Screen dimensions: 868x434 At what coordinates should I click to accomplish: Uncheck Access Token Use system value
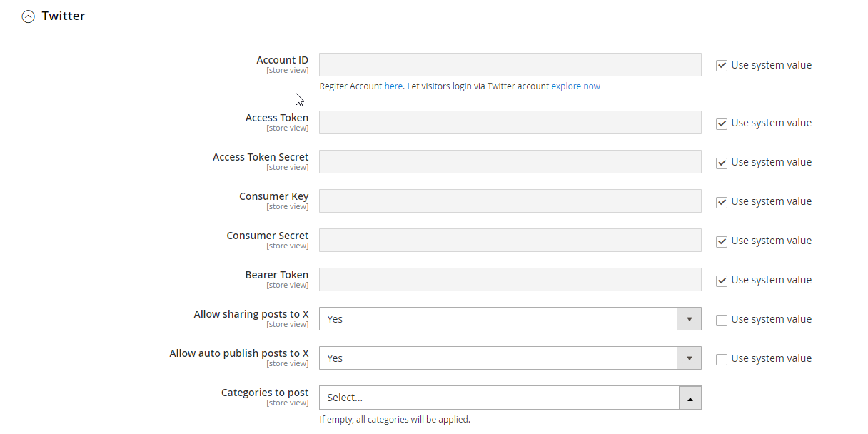click(722, 123)
